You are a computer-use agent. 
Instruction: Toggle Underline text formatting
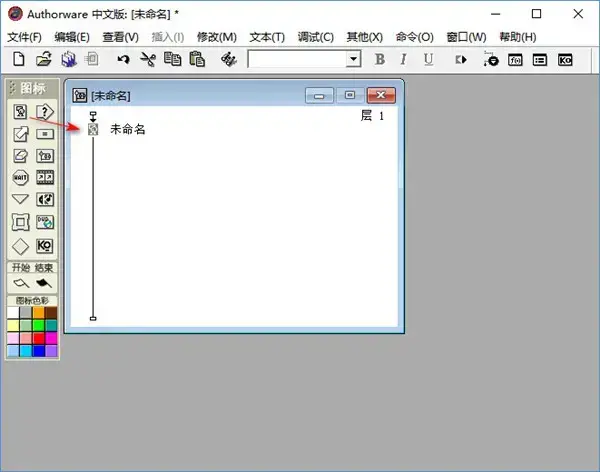(428, 59)
